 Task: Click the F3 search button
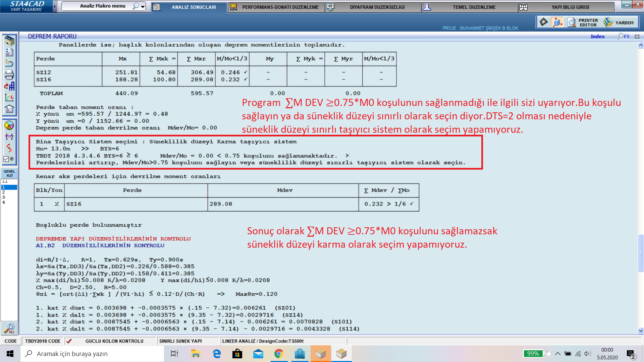point(624,37)
